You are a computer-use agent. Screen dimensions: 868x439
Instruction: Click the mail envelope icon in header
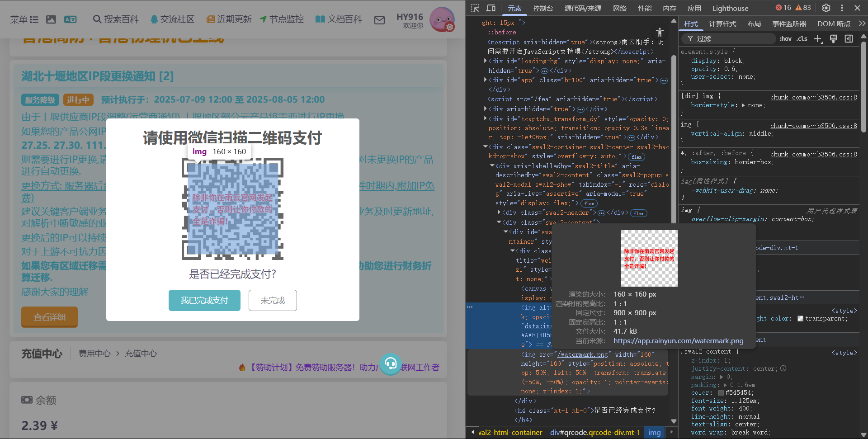point(380,20)
